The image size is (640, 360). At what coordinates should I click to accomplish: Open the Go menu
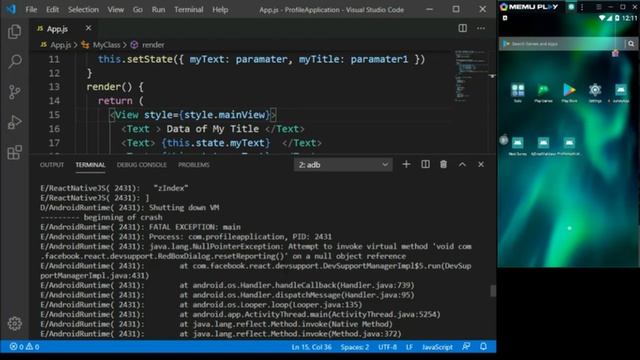point(138,9)
